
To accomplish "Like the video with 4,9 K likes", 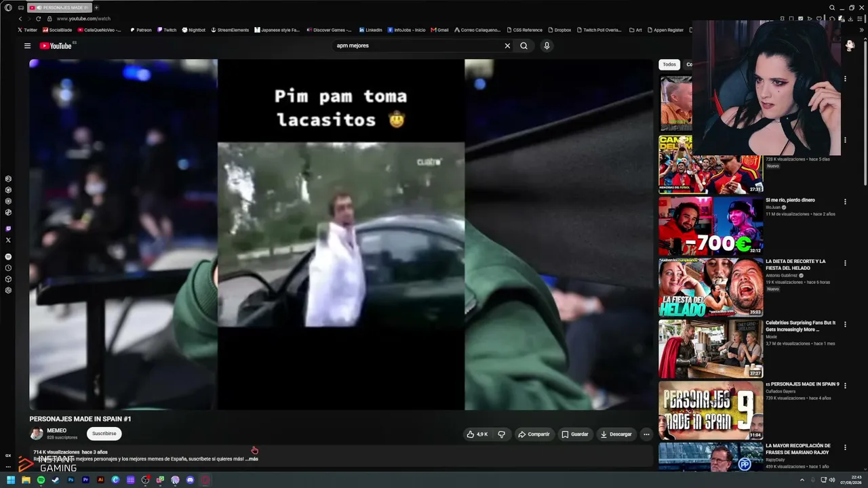I will pos(477,434).
